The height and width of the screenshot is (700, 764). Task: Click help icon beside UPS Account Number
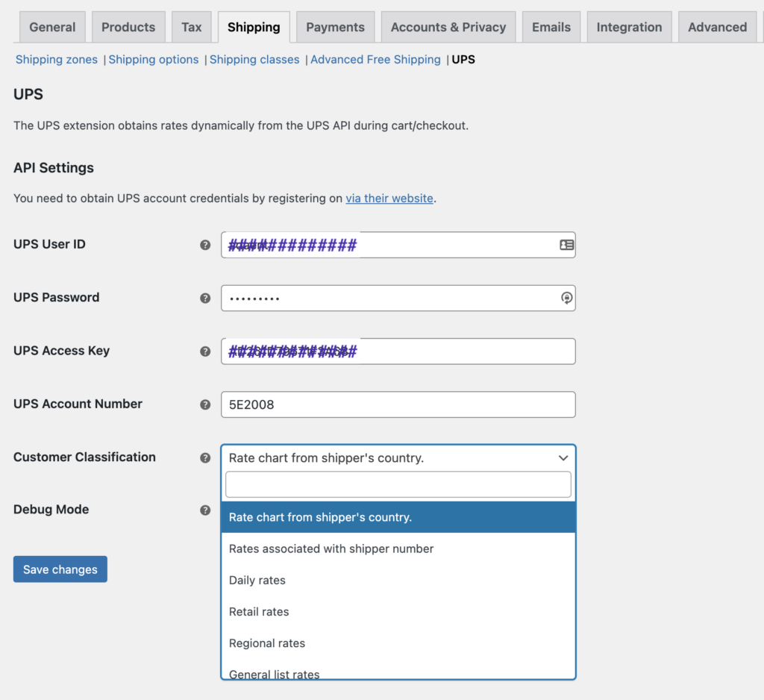tap(205, 404)
